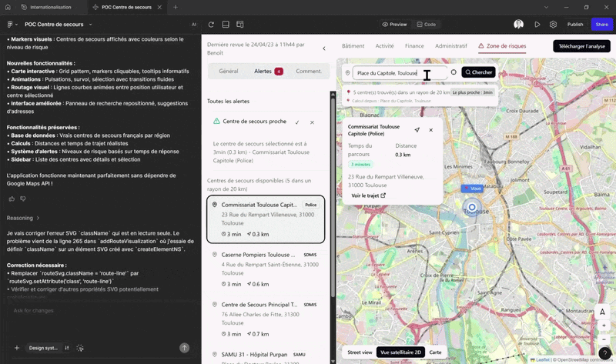Select Caserne Pompiers Toulouse card

click(266, 269)
